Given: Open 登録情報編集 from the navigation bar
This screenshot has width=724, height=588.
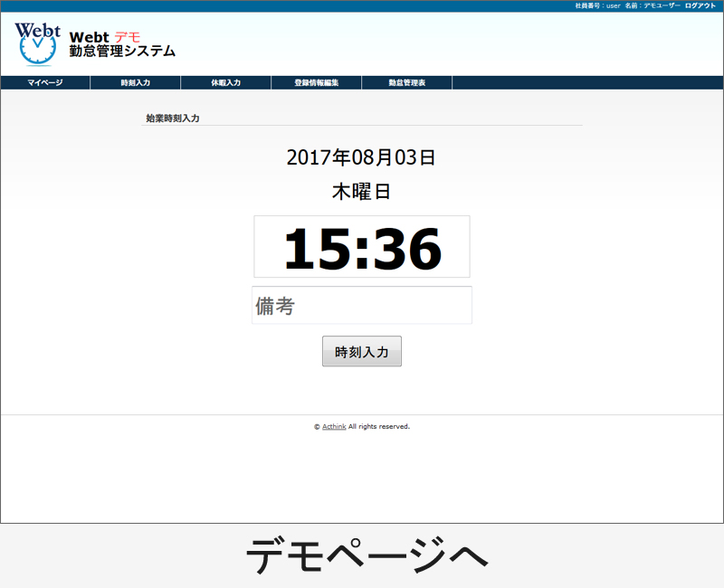Looking at the screenshot, I should 317,83.
